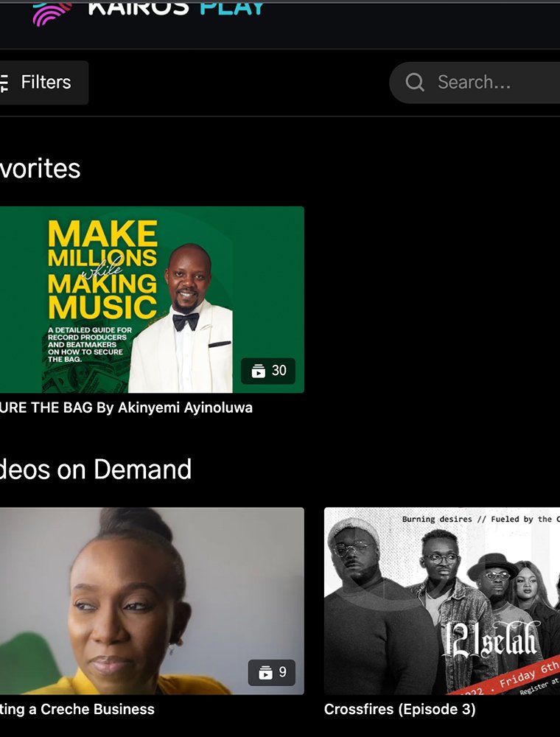This screenshot has width=560, height=737.
Task: Click the Kairos Play pink logo icon
Action: point(52,13)
